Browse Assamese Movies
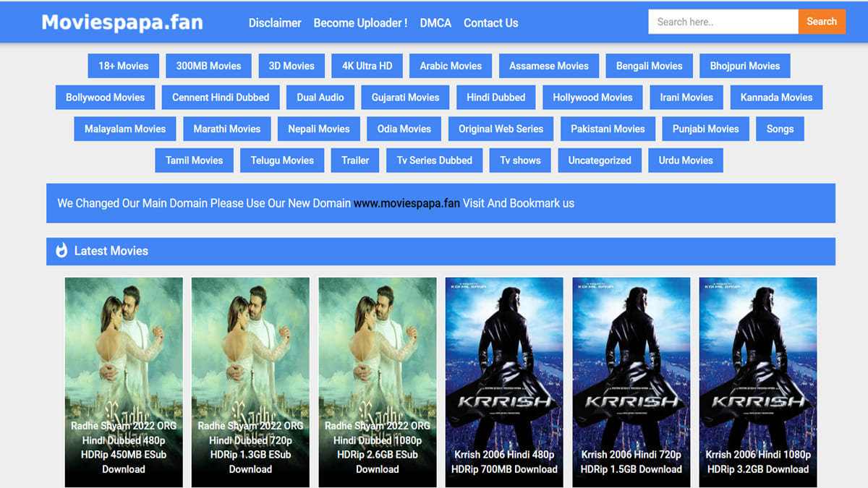868x488 pixels. point(549,66)
